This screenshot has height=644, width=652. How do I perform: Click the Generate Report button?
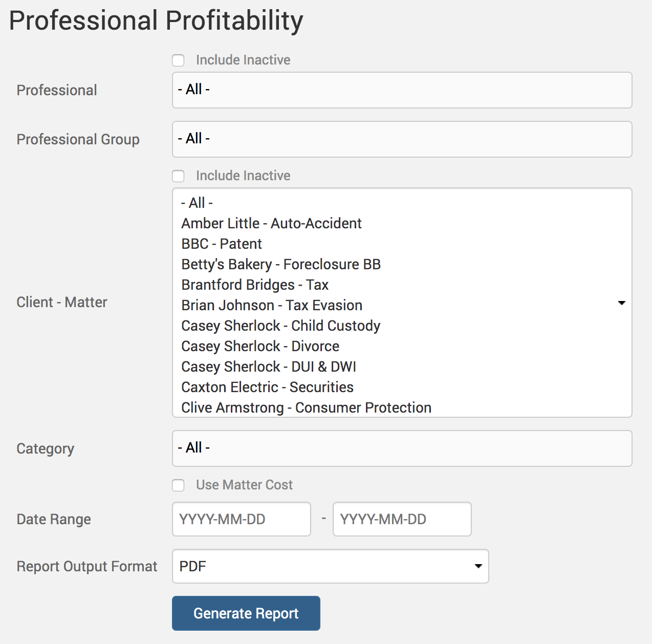(x=246, y=613)
